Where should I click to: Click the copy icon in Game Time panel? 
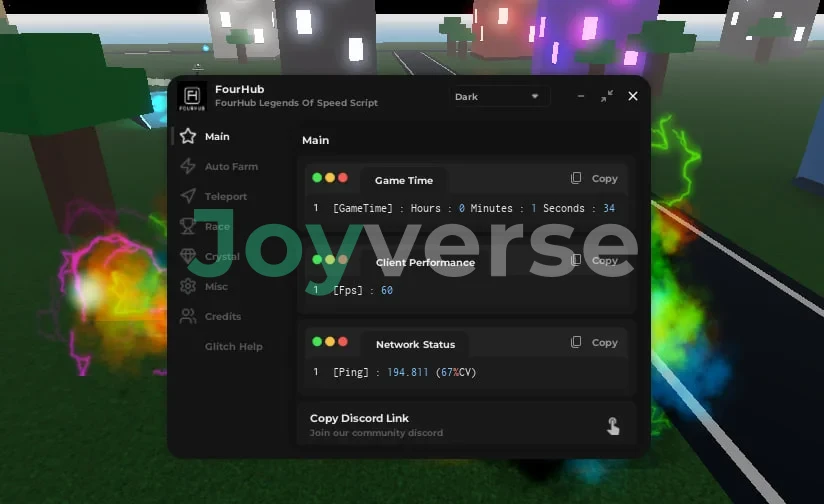(576, 179)
